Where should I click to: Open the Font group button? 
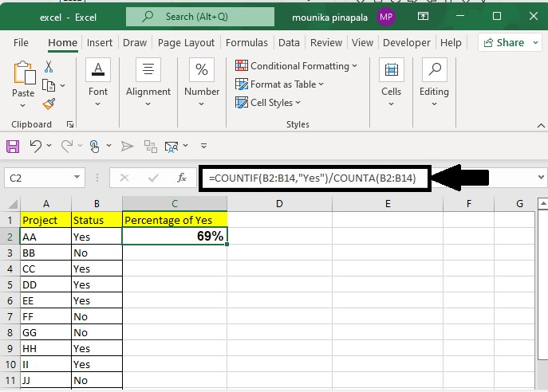(x=98, y=84)
